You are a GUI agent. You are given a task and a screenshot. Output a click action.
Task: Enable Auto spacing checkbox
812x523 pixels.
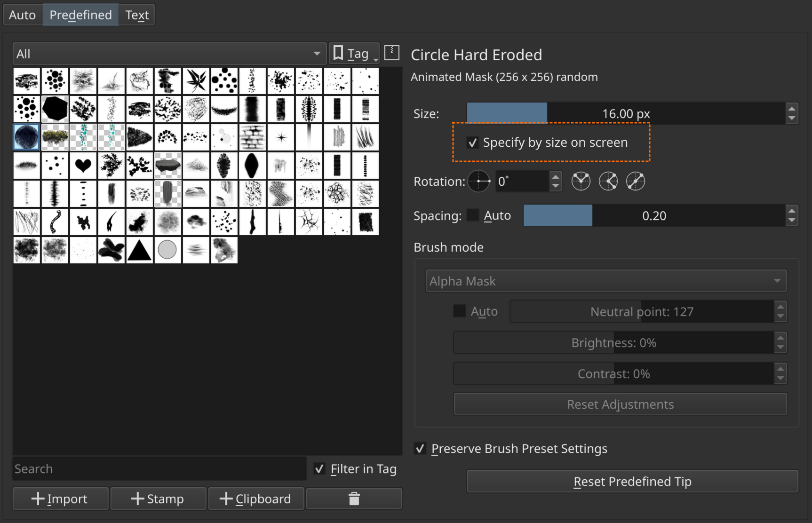click(x=473, y=216)
